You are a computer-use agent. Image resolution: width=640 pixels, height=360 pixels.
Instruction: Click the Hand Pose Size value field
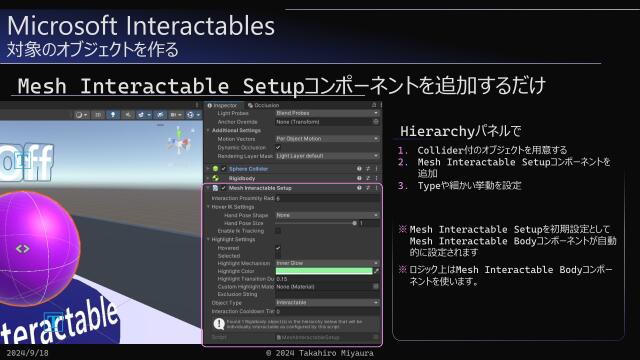[369, 223]
